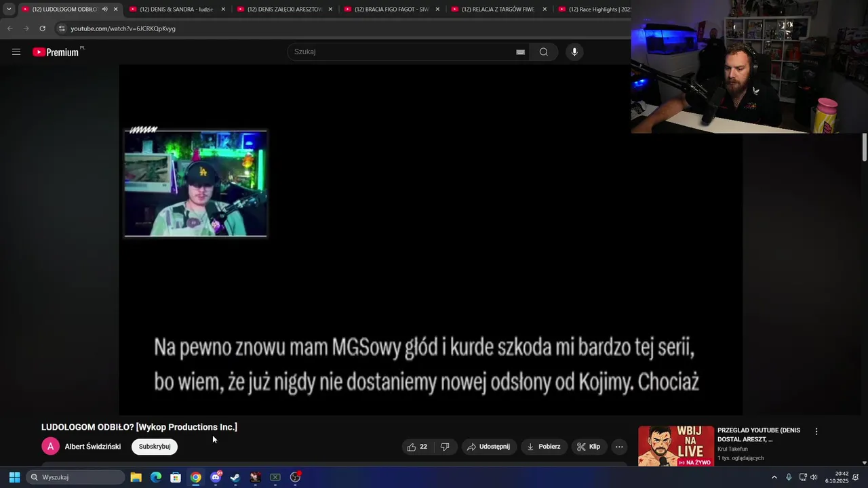Show hidden system tray icons chevron
This screenshot has width=868, height=488.
pyautogui.click(x=774, y=477)
